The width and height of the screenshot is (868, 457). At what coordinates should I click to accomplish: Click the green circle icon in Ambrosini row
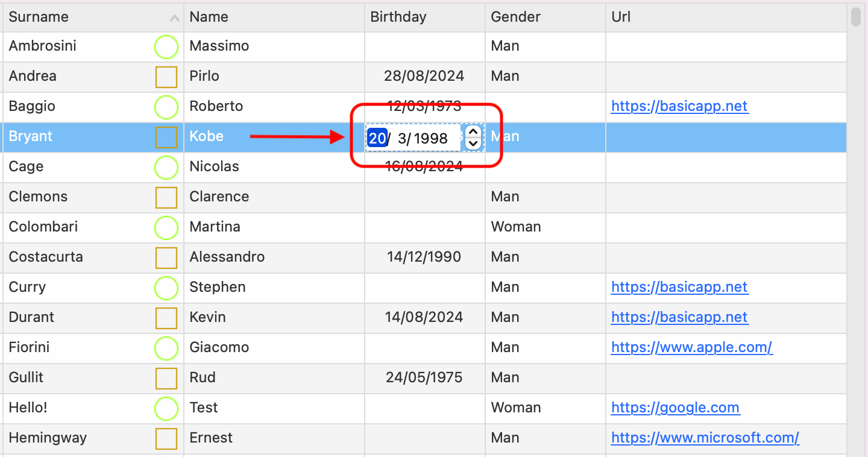pos(166,47)
